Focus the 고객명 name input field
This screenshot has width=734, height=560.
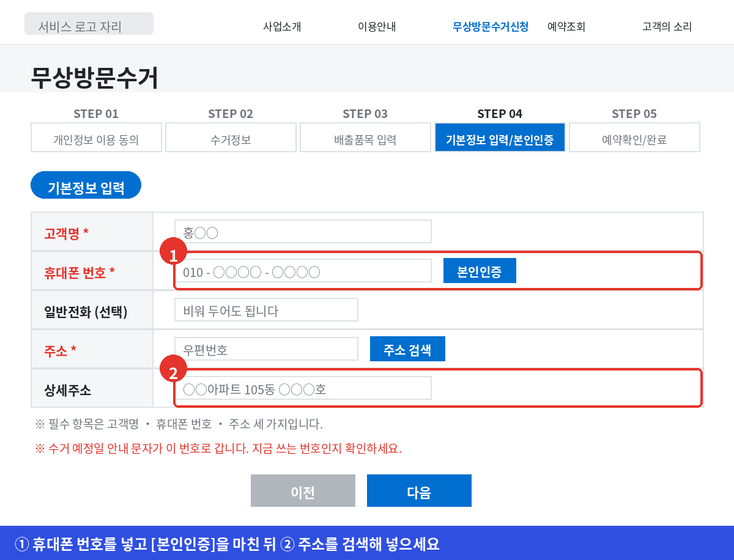(303, 232)
